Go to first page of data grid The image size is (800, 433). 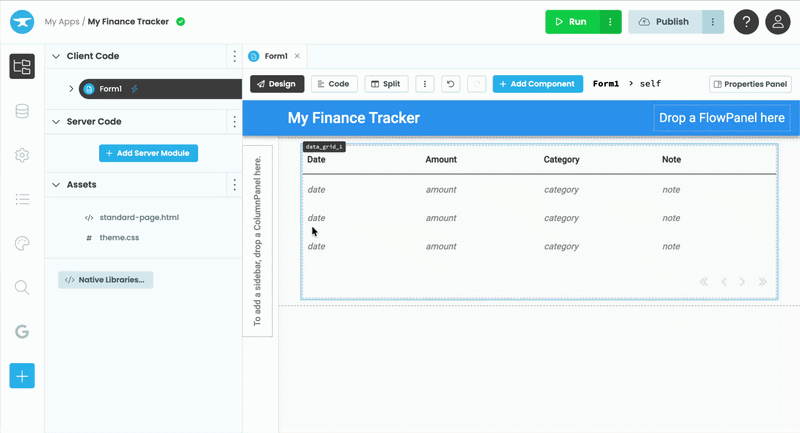[704, 282]
